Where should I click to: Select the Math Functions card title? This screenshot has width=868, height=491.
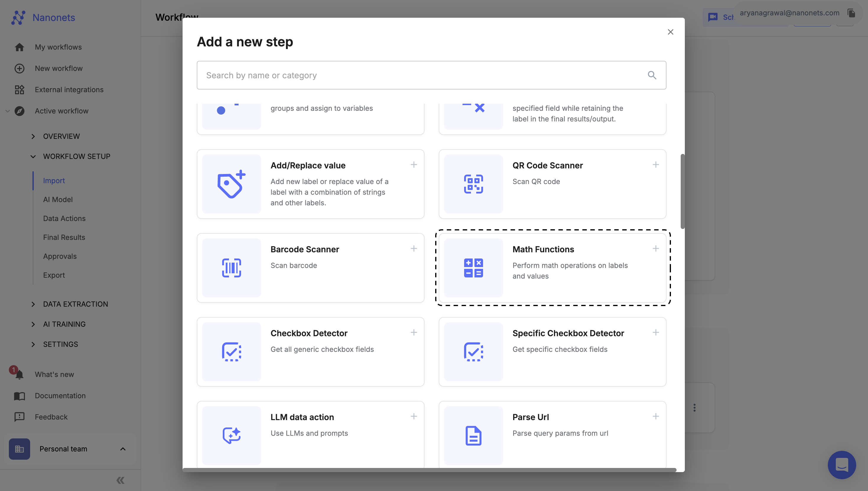click(543, 249)
